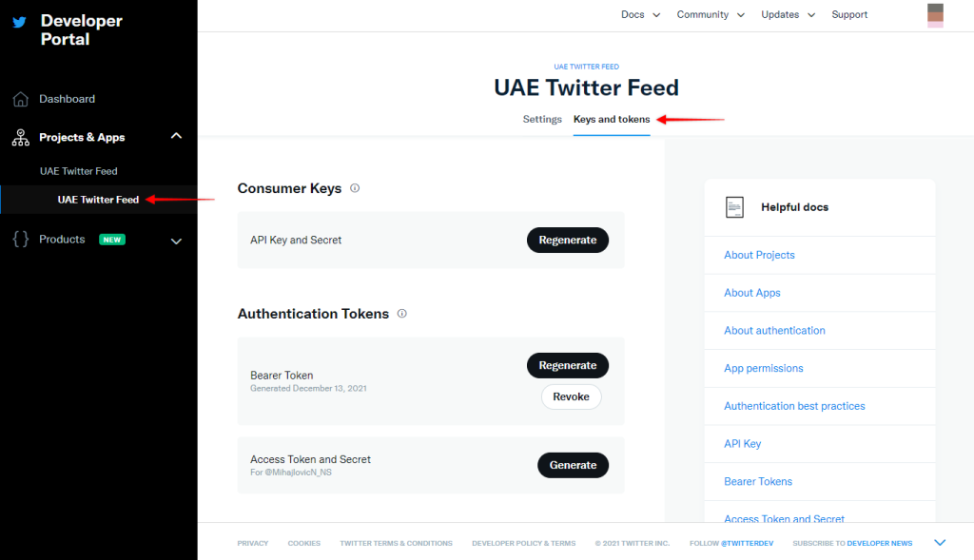
Task: Expand the Community dropdown
Action: point(705,14)
